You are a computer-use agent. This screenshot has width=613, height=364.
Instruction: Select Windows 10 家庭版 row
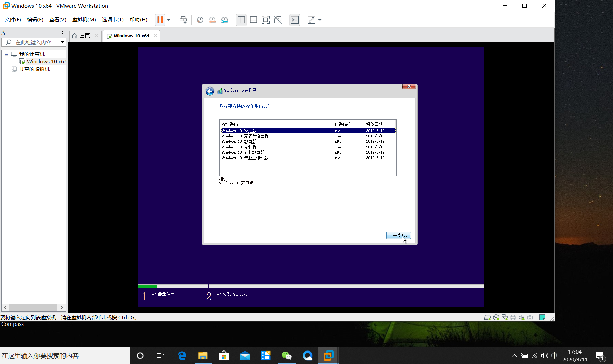click(308, 131)
